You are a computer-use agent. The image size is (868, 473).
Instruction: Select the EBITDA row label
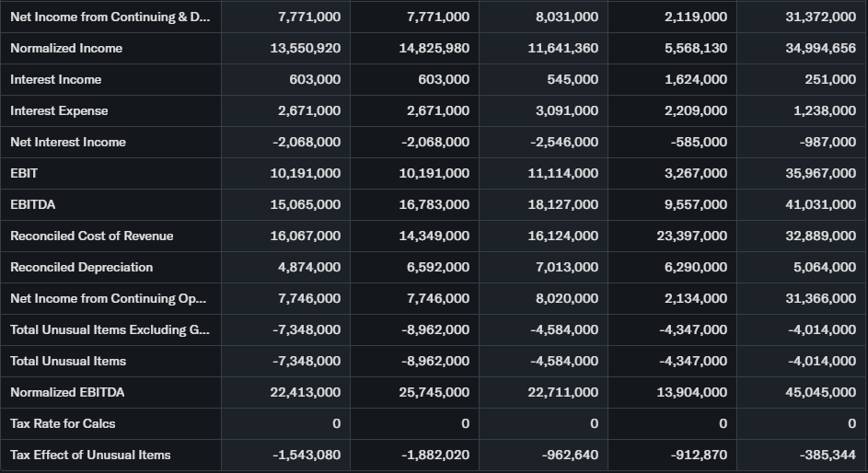click(32, 204)
